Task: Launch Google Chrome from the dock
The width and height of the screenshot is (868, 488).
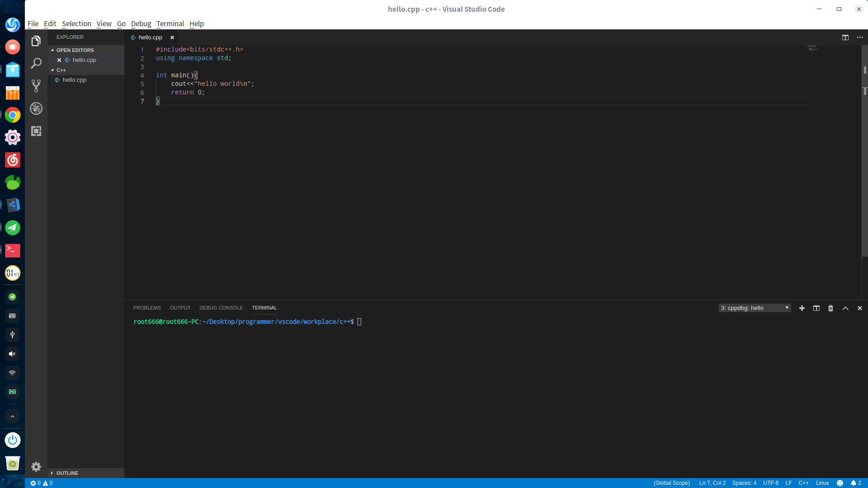Action: (13, 115)
